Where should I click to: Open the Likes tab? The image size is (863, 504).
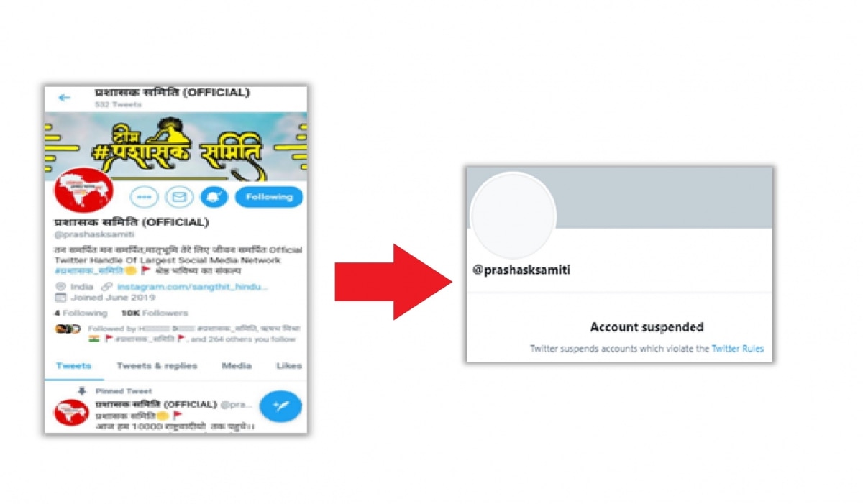click(288, 365)
